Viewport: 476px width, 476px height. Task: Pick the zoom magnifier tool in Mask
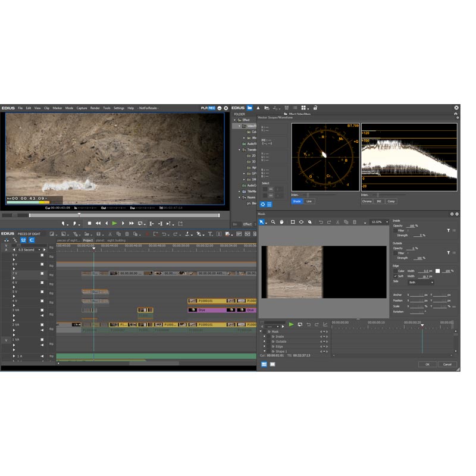(273, 222)
